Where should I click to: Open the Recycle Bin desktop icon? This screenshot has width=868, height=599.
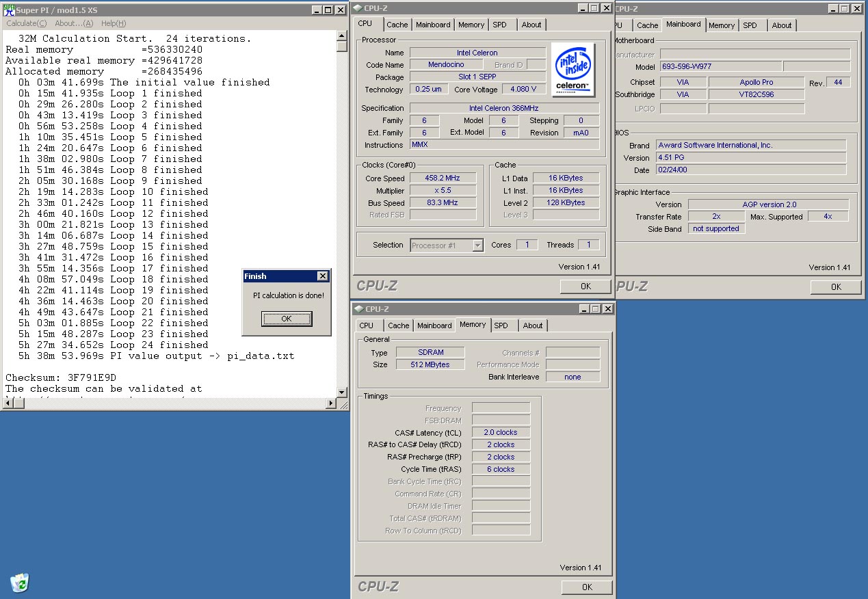[x=20, y=583]
